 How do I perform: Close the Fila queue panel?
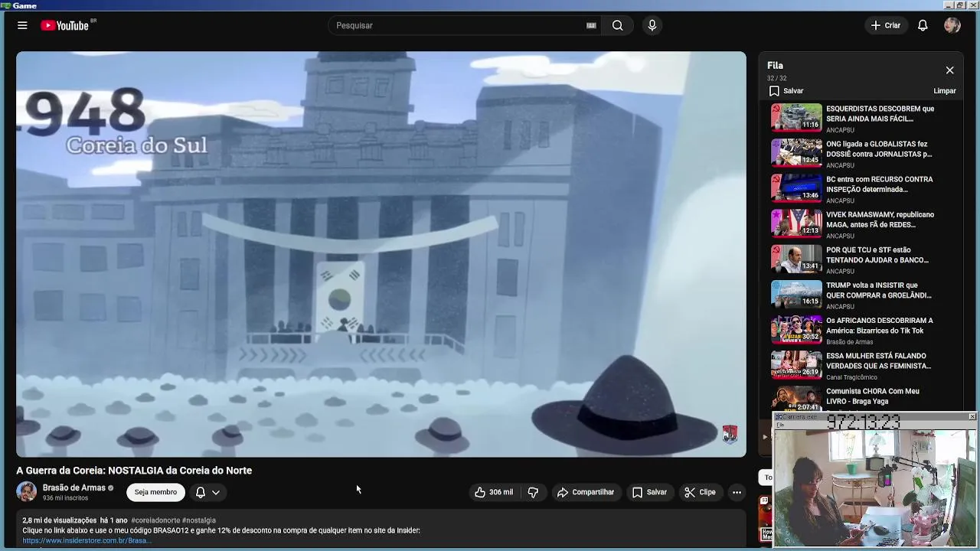click(x=949, y=70)
